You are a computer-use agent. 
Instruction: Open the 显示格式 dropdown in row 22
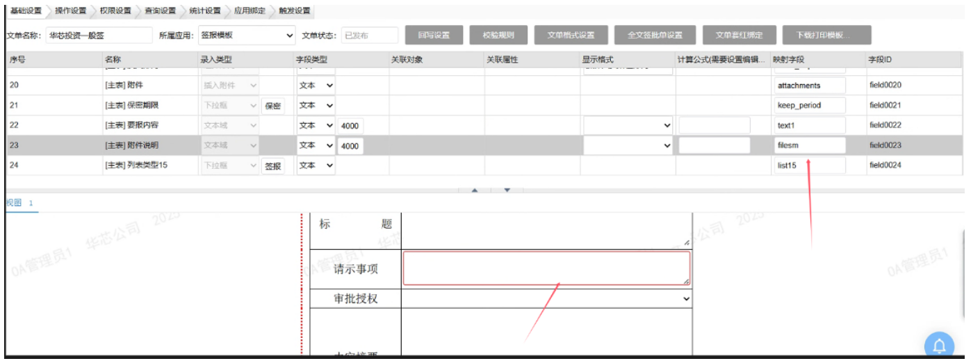(628, 126)
